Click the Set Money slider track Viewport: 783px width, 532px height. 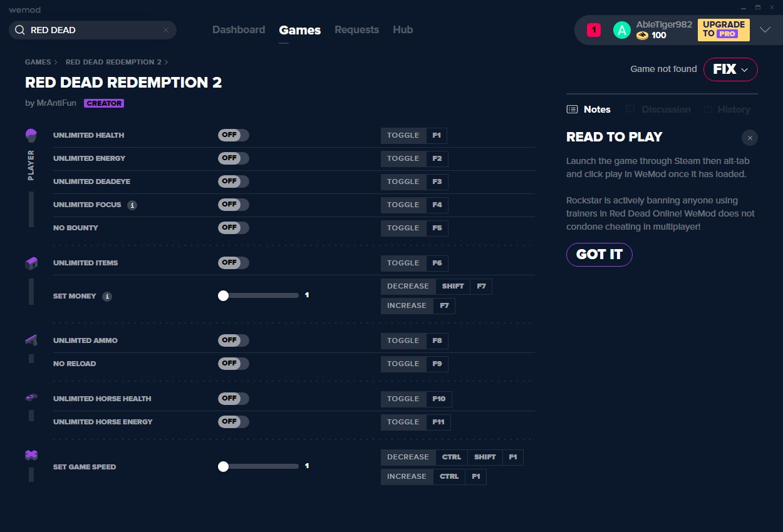click(259, 295)
